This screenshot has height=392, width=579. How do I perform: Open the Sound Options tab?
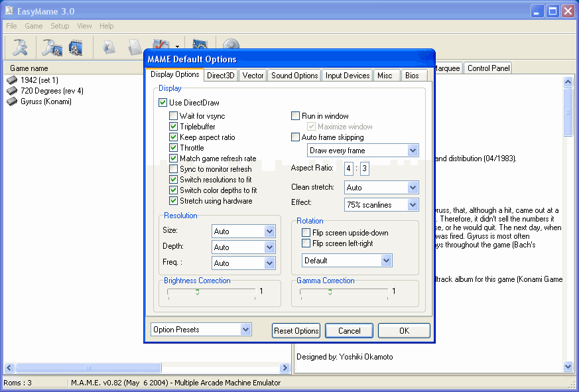pyautogui.click(x=294, y=76)
